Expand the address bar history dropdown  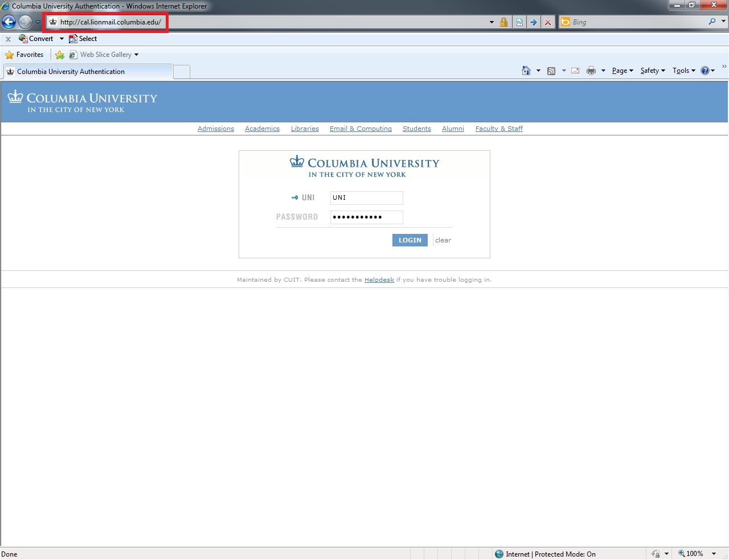pyautogui.click(x=492, y=22)
